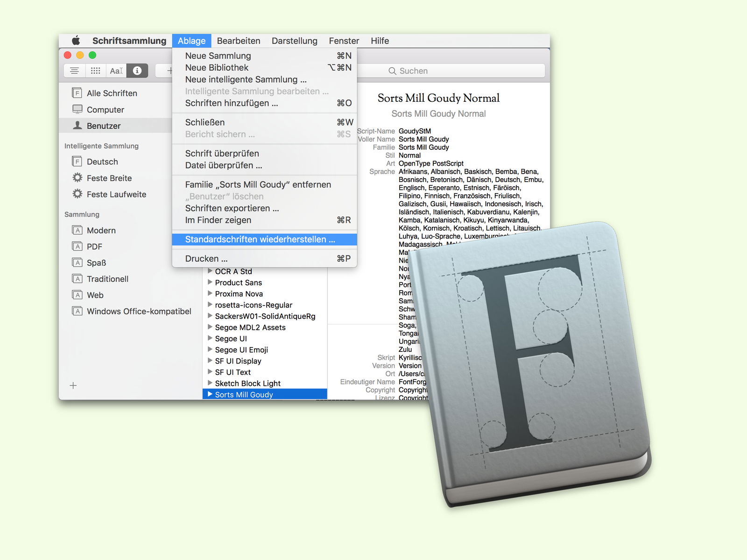Choose Neue Bibliothek menu entry

tap(264, 68)
